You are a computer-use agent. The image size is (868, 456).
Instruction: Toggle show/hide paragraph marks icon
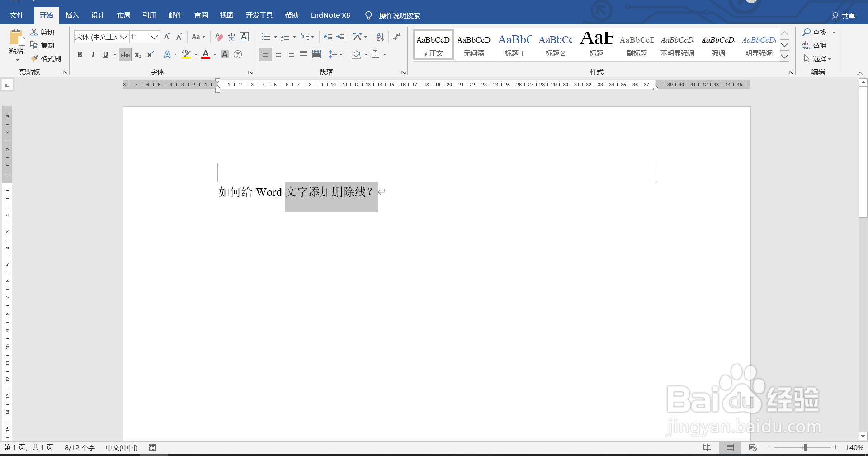tap(396, 37)
